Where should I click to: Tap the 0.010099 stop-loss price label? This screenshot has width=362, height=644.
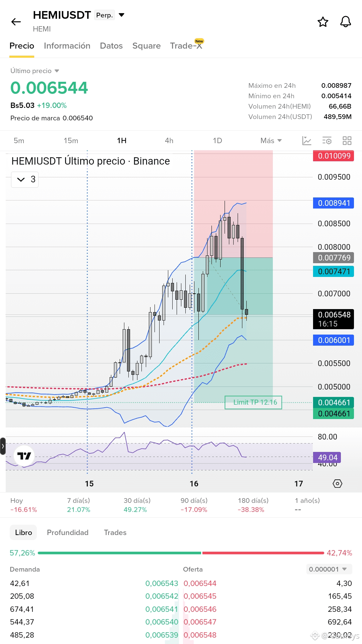click(334, 156)
